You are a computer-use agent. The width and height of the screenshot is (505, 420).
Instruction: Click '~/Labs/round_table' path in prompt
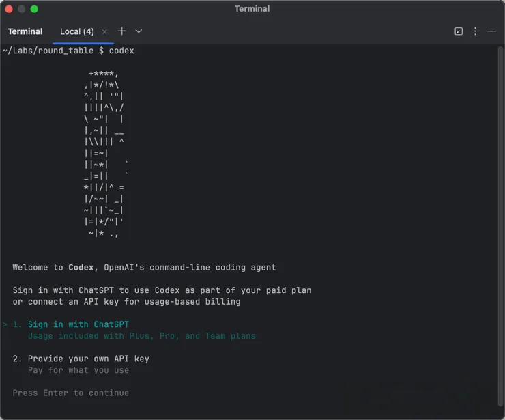pos(48,51)
